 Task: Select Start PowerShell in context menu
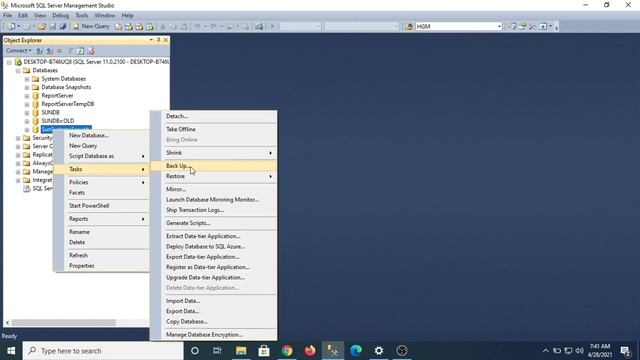[102, 206]
